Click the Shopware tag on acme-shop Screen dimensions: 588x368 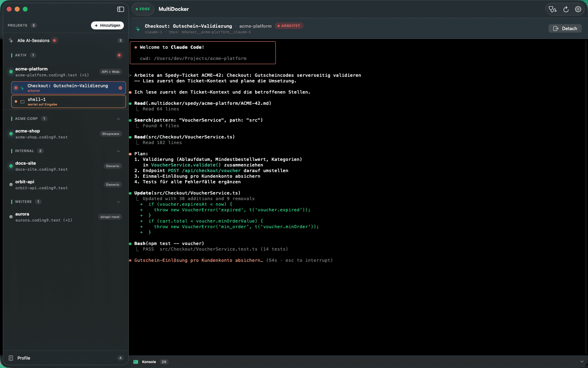tap(111, 134)
